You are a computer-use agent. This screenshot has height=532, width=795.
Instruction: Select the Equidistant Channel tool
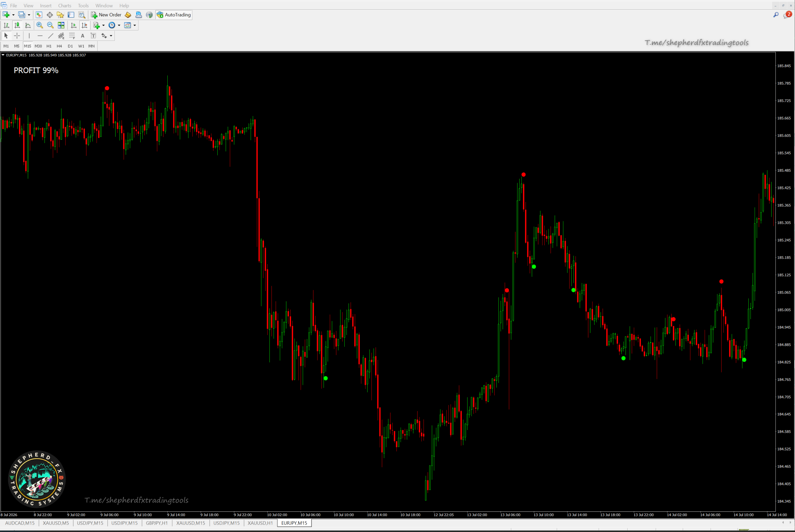(x=61, y=36)
